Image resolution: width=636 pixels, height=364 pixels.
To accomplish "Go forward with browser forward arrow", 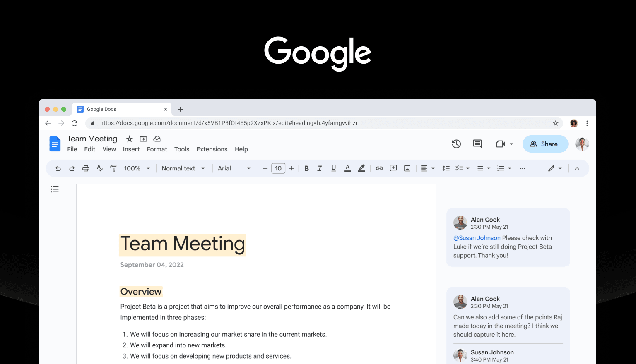I will pos(61,123).
